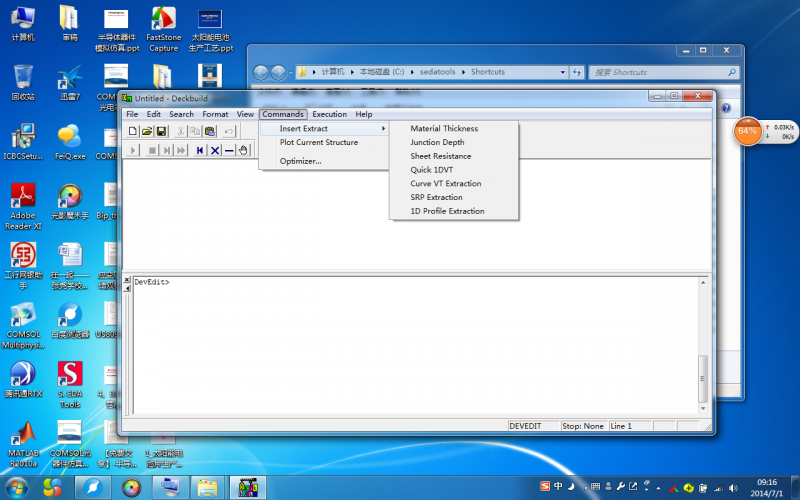
Task: Click the Explorer refresh button
Action: (x=577, y=72)
